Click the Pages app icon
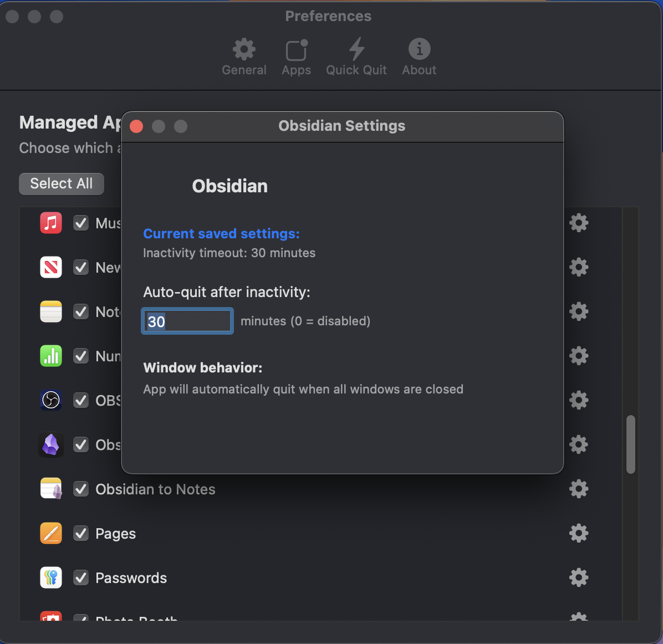Screen dimensions: 663x644 [51, 533]
